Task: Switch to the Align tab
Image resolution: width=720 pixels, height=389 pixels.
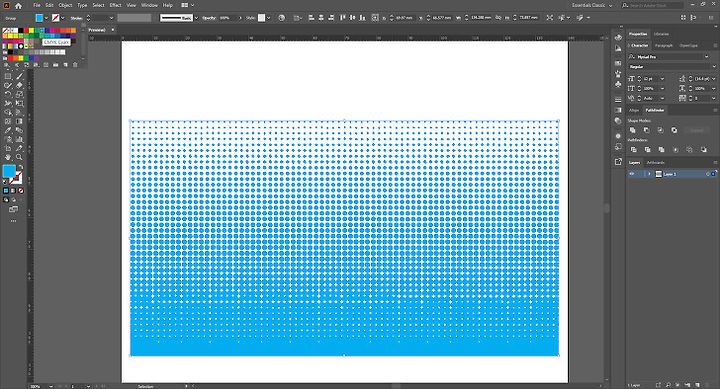Action: (634, 110)
